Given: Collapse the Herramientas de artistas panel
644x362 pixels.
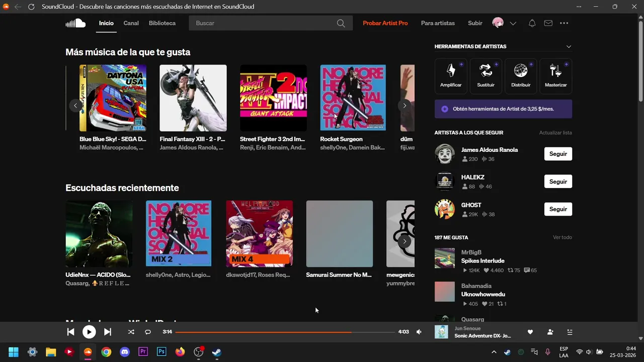Looking at the screenshot, I should [x=569, y=47].
